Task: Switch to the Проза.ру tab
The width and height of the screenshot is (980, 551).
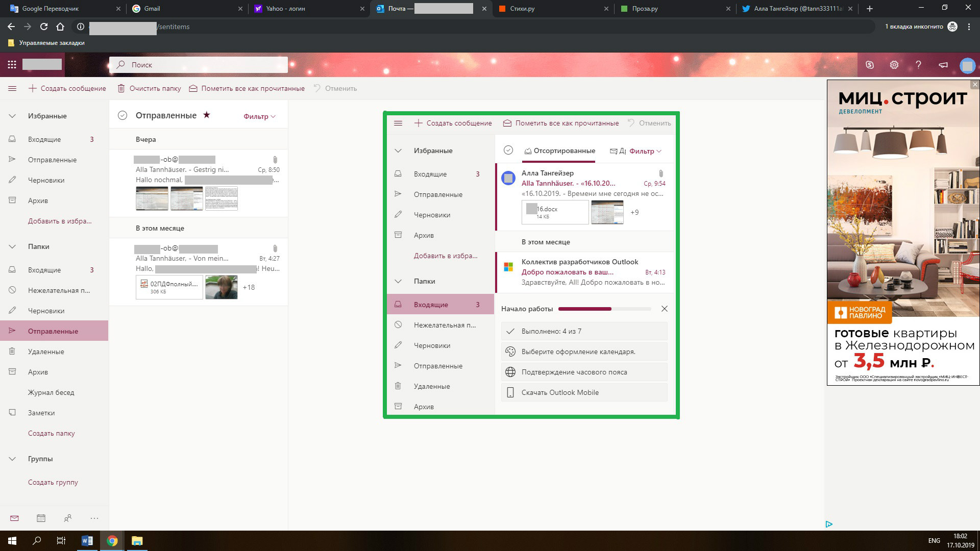Action: click(x=675, y=9)
